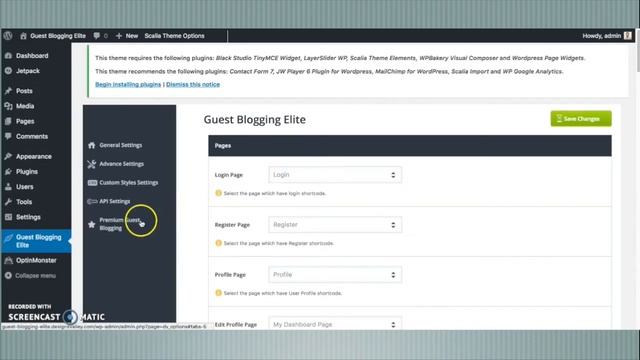Click the Plugins plug icon

pos(8,171)
